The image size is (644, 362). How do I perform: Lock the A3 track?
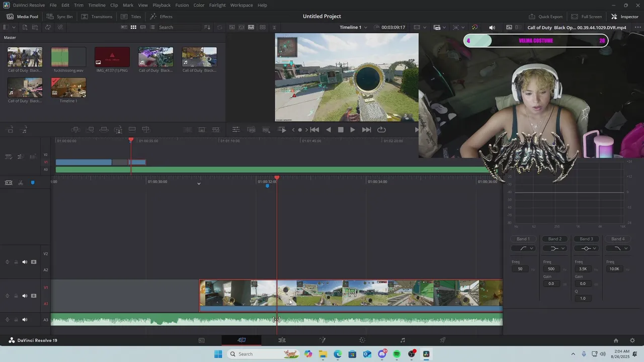(x=16, y=320)
